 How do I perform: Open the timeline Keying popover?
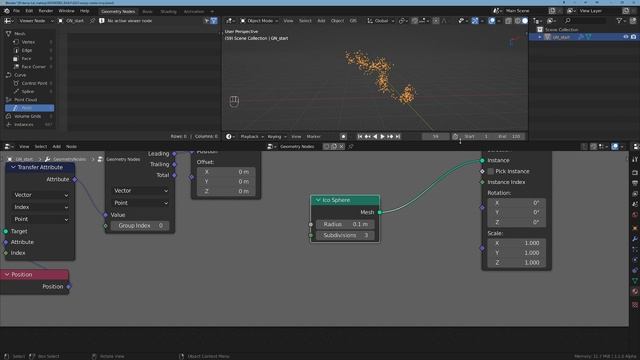coord(276,136)
